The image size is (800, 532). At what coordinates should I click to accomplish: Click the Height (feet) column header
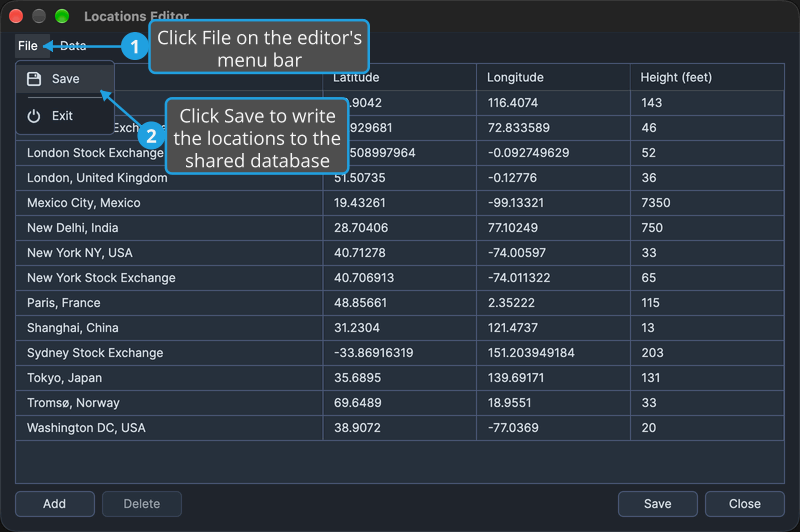click(x=707, y=78)
